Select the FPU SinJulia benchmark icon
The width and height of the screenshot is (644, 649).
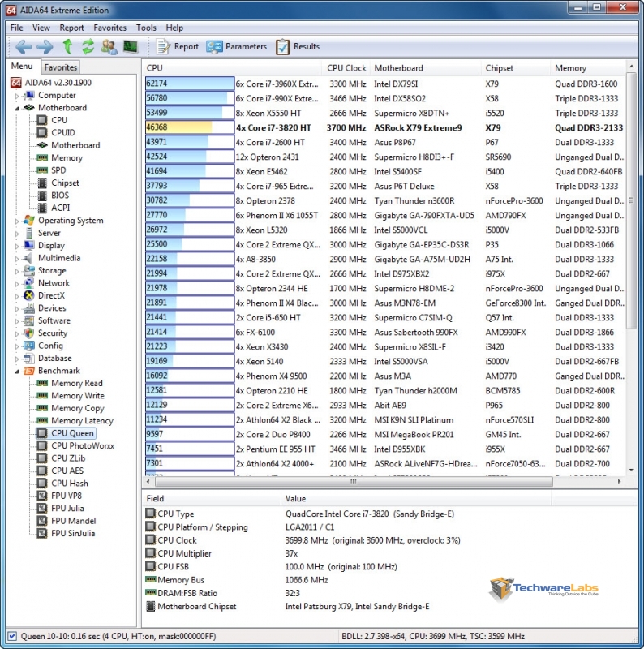(42, 533)
